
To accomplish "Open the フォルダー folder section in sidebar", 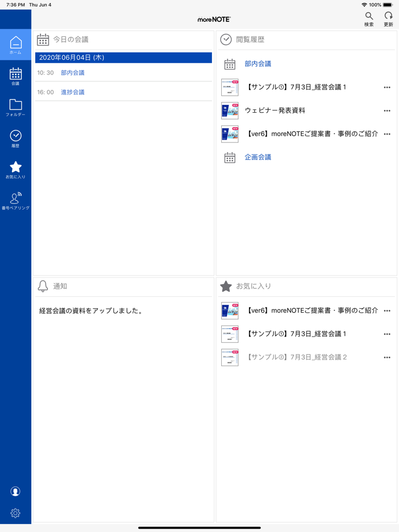I will [15, 107].
